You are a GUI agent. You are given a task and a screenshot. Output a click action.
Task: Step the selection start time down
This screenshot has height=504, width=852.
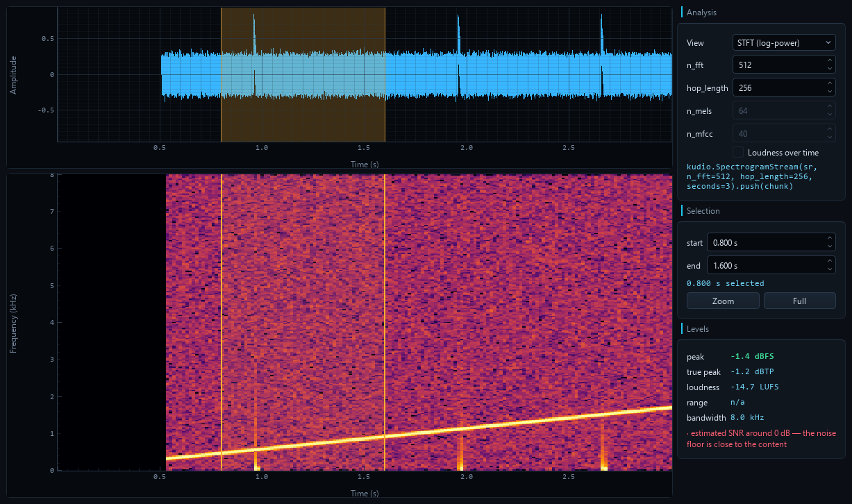[830, 246]
